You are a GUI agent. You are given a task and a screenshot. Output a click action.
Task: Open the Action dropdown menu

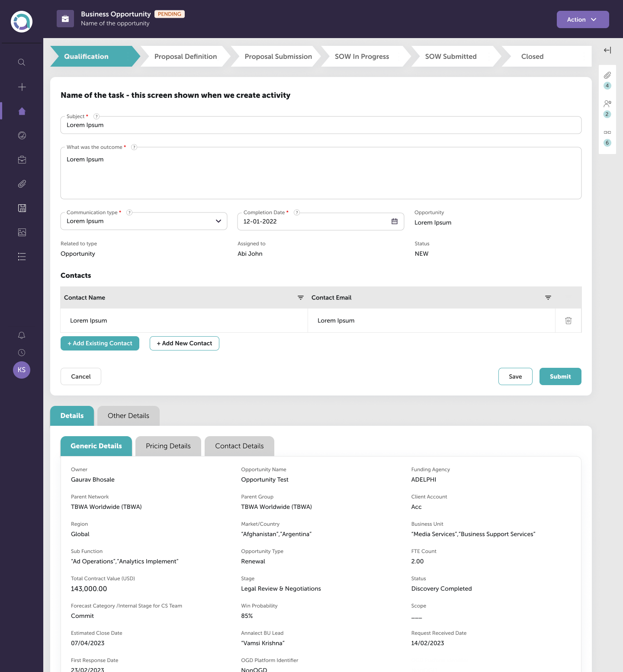[x=582, y=19]
